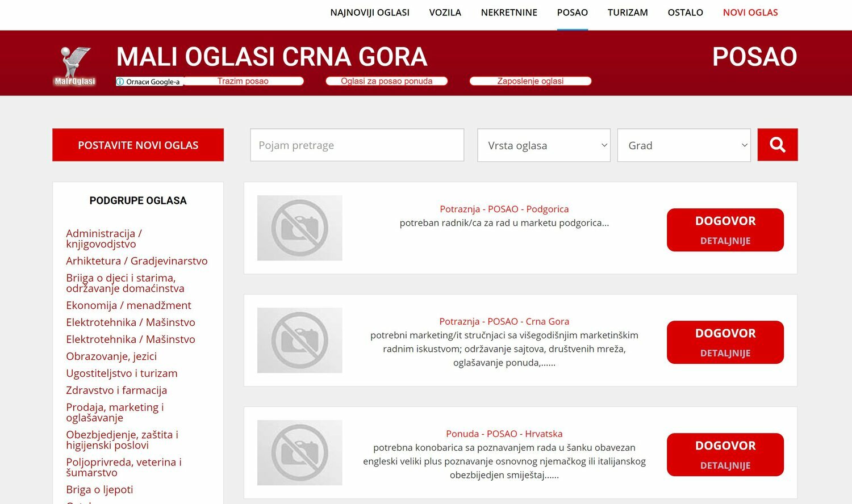Open Obrazovanje, jezici subgroup
The image size is (852, 504).
[111, 356]
